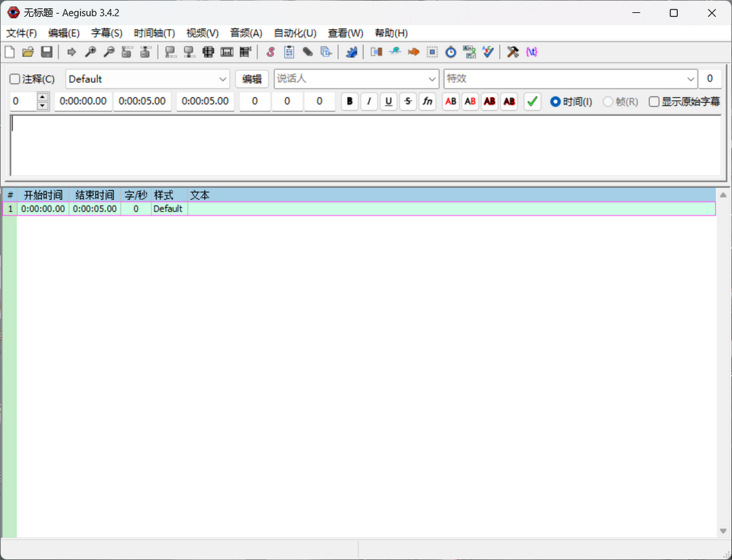The height and width of the screenshot is (560, 732).
Task: Click the 编辑 style edit button
Action: point(252,79)
